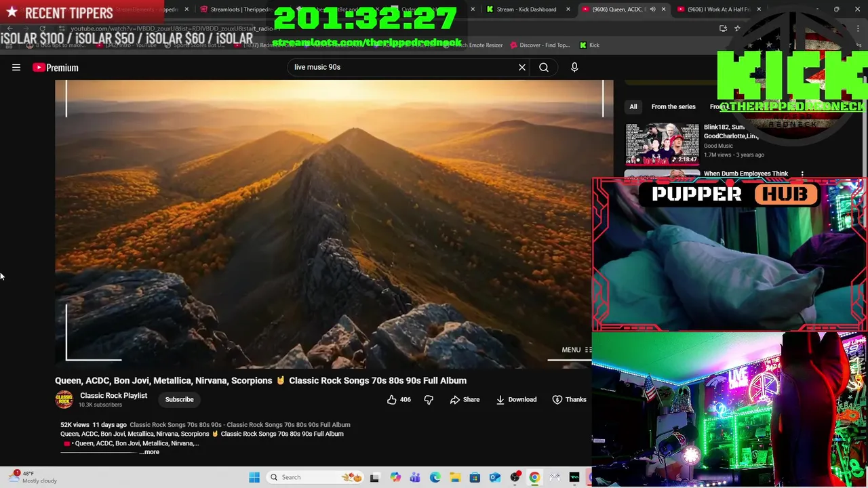The width and height of the screenshot is (868, 488).
Task: Click the video title text
Action: point(260,380)
